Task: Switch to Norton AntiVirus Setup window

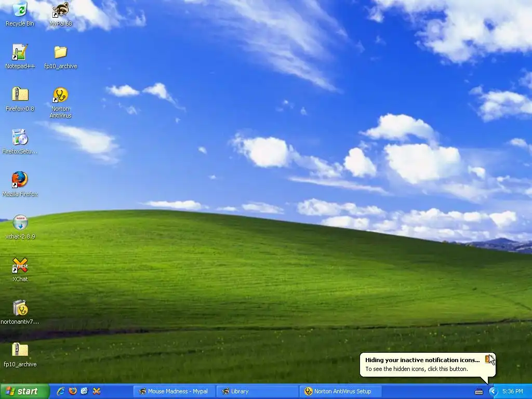Action: coord(340,391)
